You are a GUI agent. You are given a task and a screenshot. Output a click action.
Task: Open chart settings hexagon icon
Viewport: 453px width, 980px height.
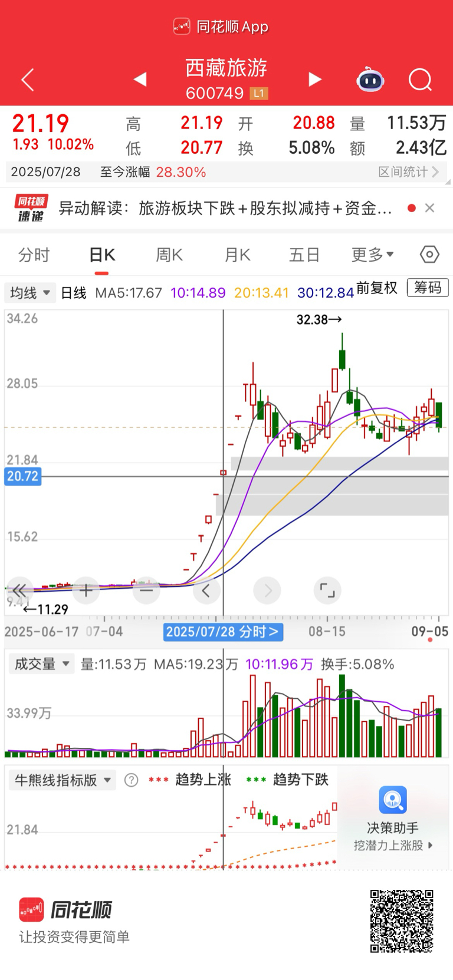coord(429,255)
